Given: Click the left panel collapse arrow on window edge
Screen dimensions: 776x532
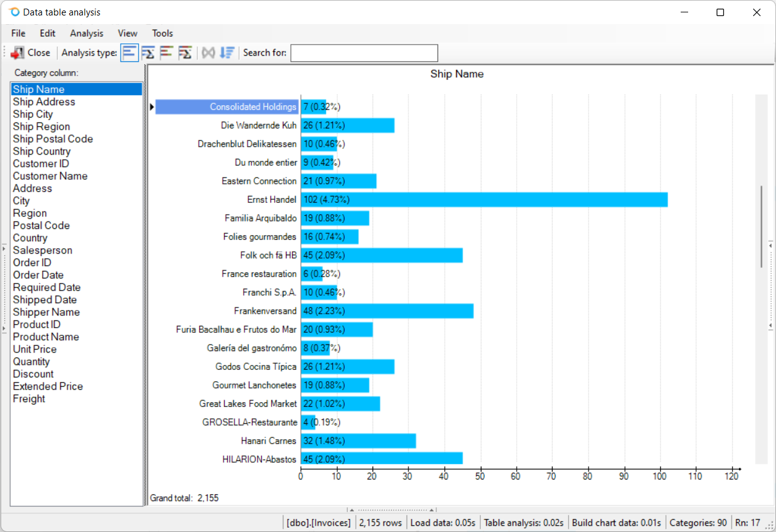Looking at the screenshot, I should point(4,249).
